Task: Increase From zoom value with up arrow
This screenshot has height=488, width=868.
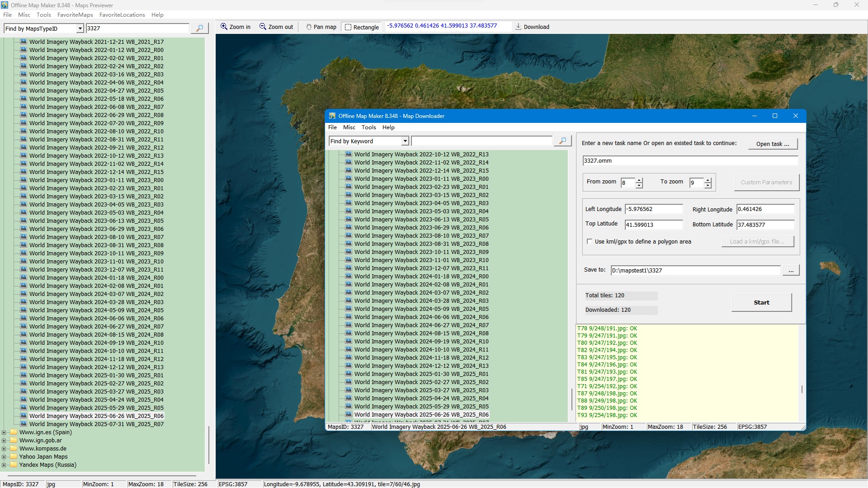Action: coord(639,180)
